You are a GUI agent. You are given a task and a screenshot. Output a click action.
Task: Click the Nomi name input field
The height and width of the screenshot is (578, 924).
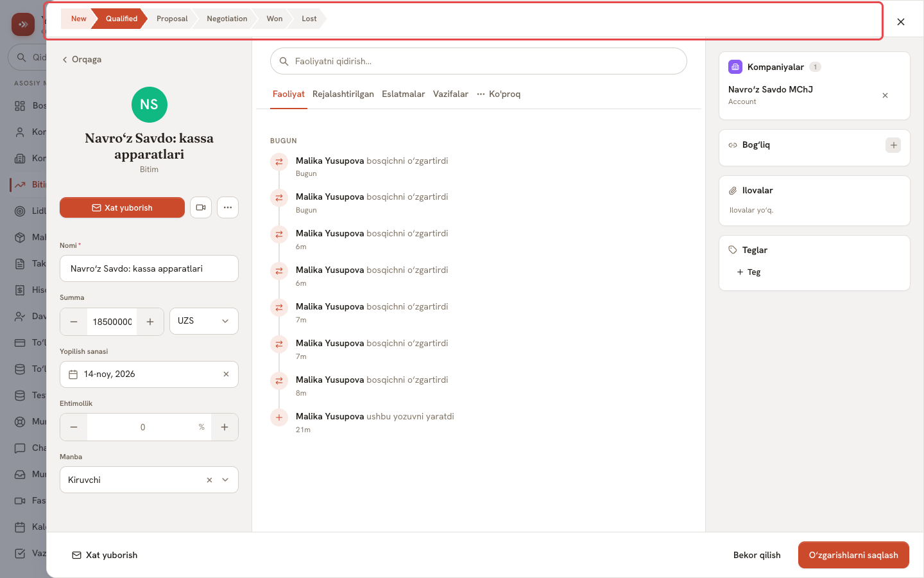click(149, 268)
